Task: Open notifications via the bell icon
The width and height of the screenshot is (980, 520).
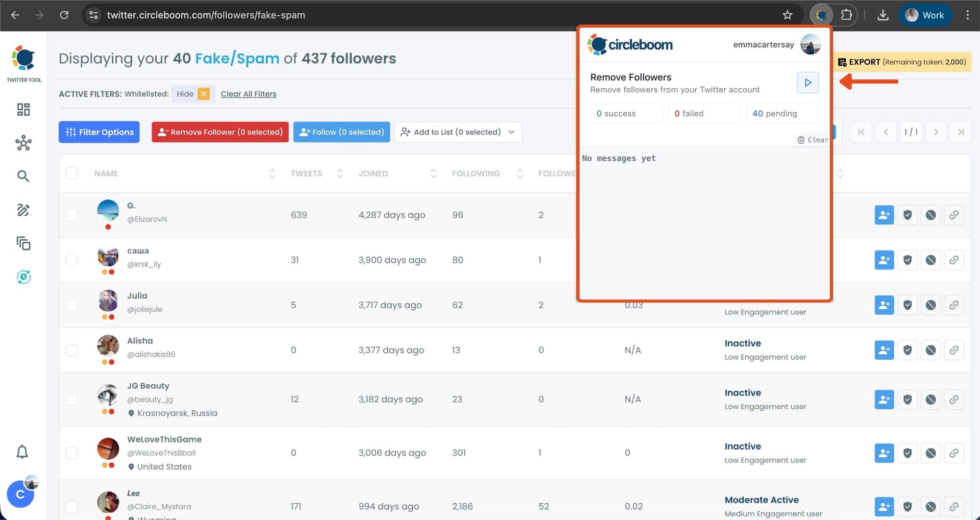Action: point(23,451)
